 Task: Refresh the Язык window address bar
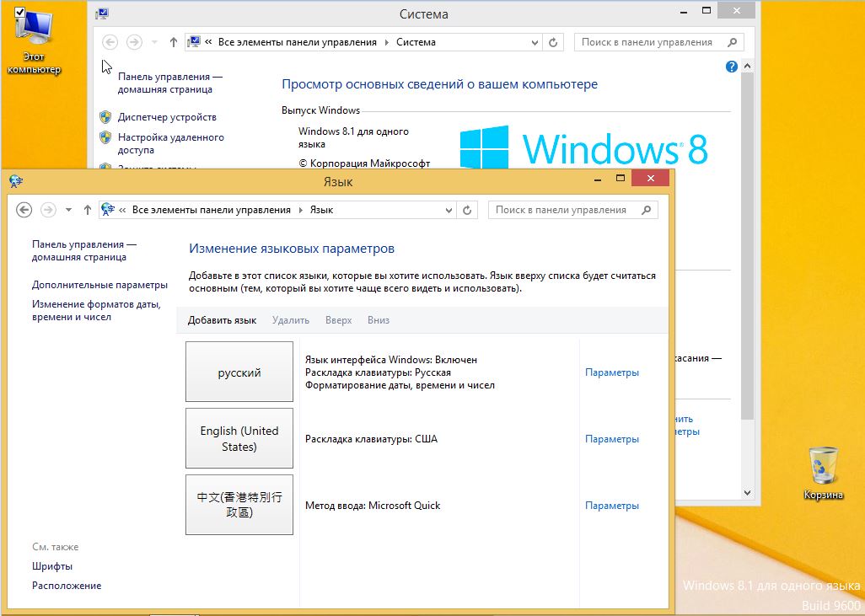pos(468,210)
